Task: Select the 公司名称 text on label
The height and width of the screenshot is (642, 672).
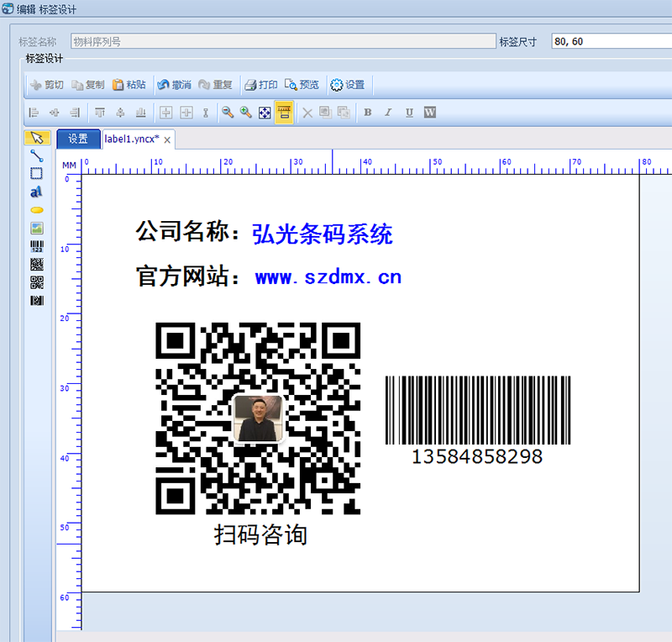Action: (187, 232)
